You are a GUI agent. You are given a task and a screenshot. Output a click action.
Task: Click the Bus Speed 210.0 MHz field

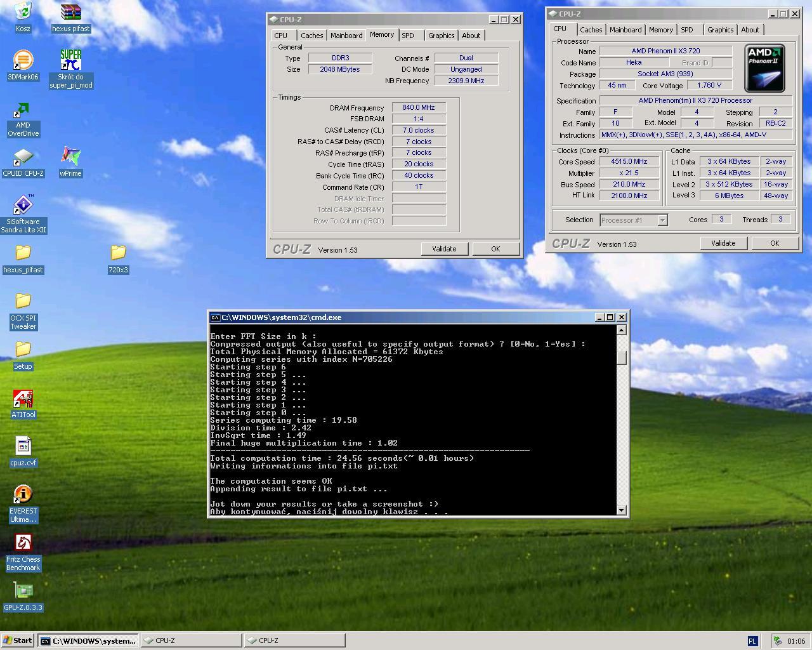click(629, 185)
